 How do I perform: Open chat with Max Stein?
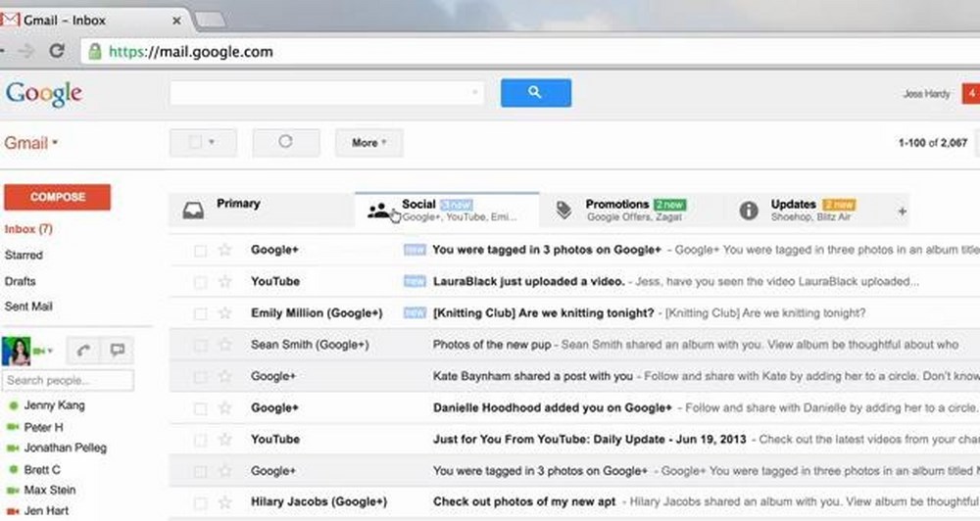49,490
